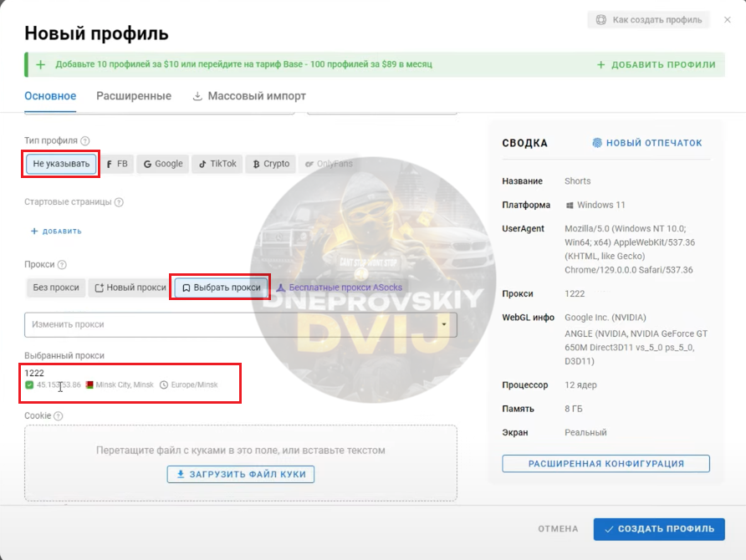Close the Новый профиль dialog with the X

[x=728, y=20]
